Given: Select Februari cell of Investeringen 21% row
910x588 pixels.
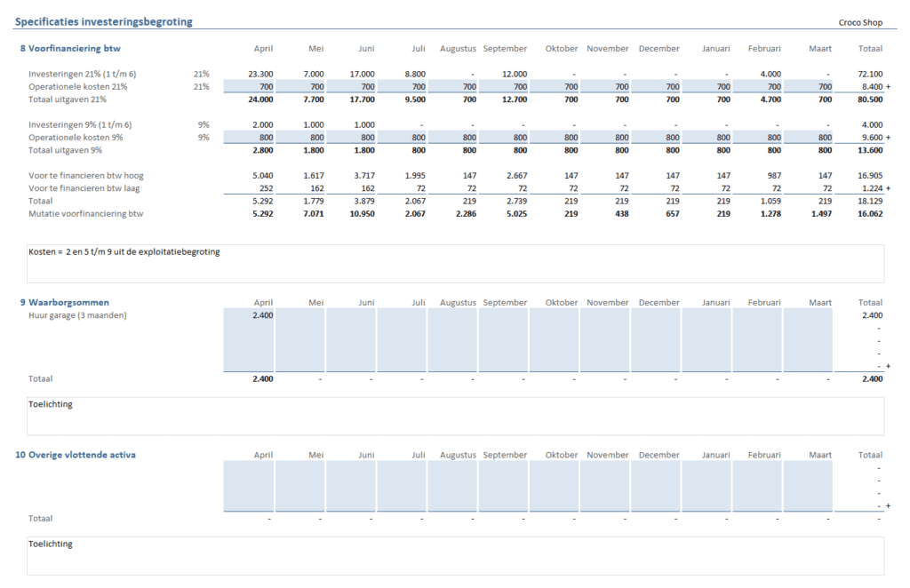Looking at the screenshot, I should tap(770, 74).
